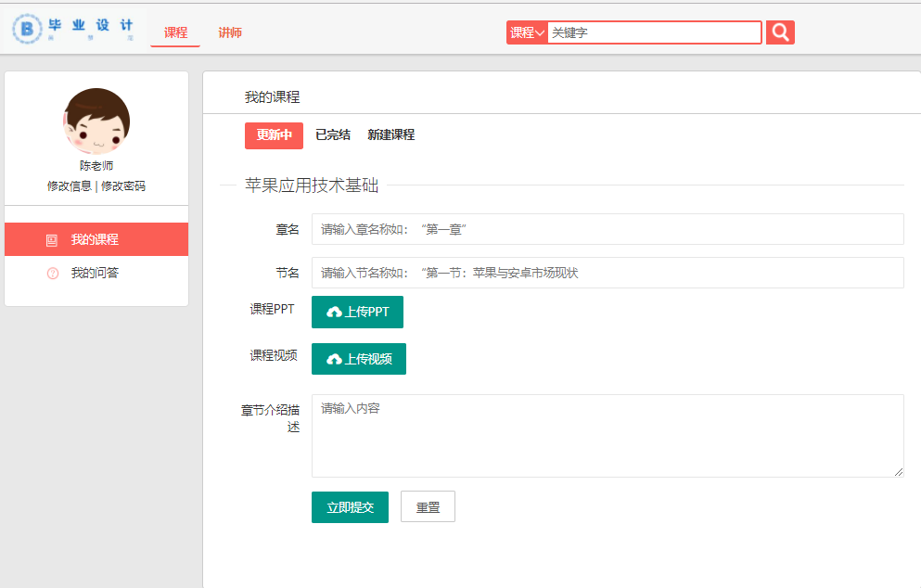Click the 修改信息 link
The height and width of the screenshot is (588, 921).
[70, 186]
